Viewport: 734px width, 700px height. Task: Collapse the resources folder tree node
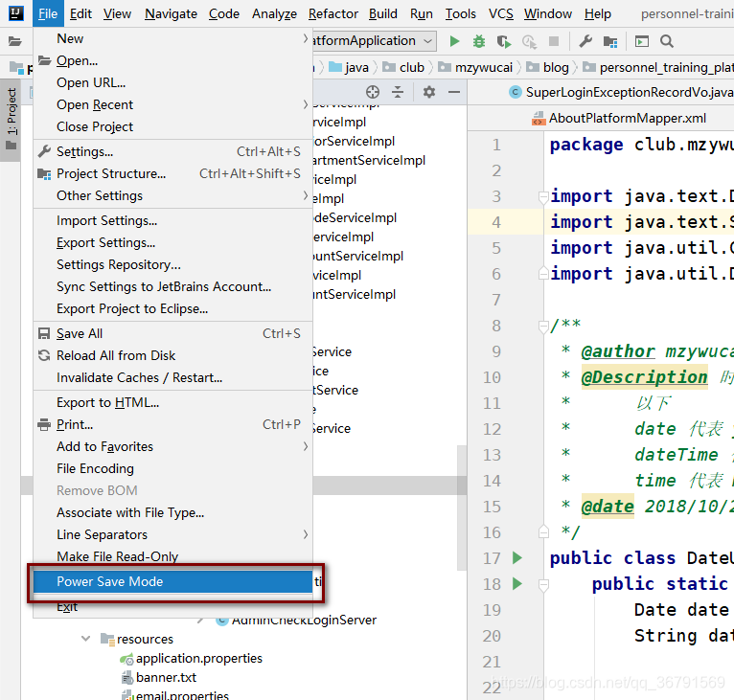coord(85,639)
